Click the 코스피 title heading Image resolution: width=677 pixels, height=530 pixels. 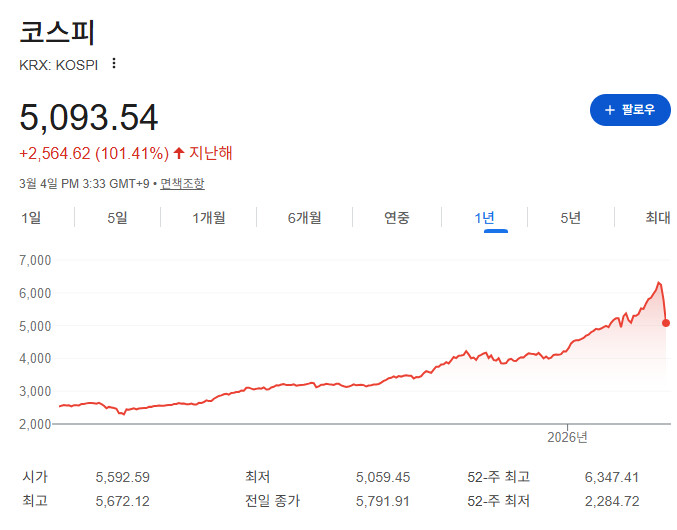pyautogui.click(x=57, y=31)
